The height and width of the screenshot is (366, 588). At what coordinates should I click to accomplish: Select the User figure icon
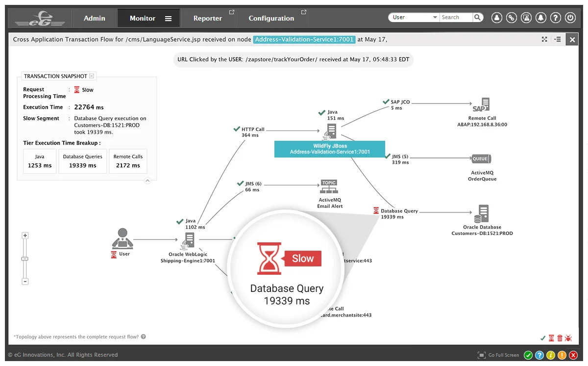(122, 238)
